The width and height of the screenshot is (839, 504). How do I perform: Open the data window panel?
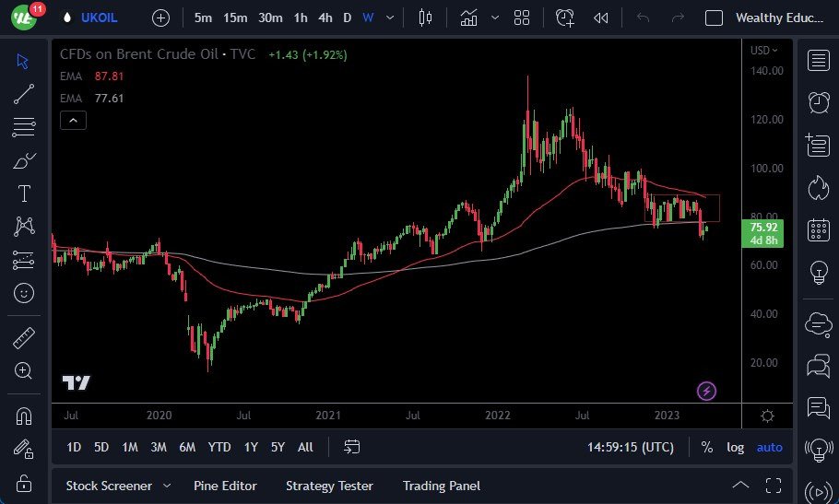click(x=818, y=145)
